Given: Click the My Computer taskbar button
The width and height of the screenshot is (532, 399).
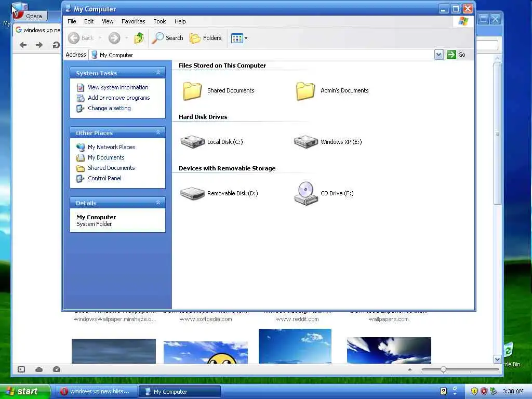Looking at the screenshot, I should point(180,392).
